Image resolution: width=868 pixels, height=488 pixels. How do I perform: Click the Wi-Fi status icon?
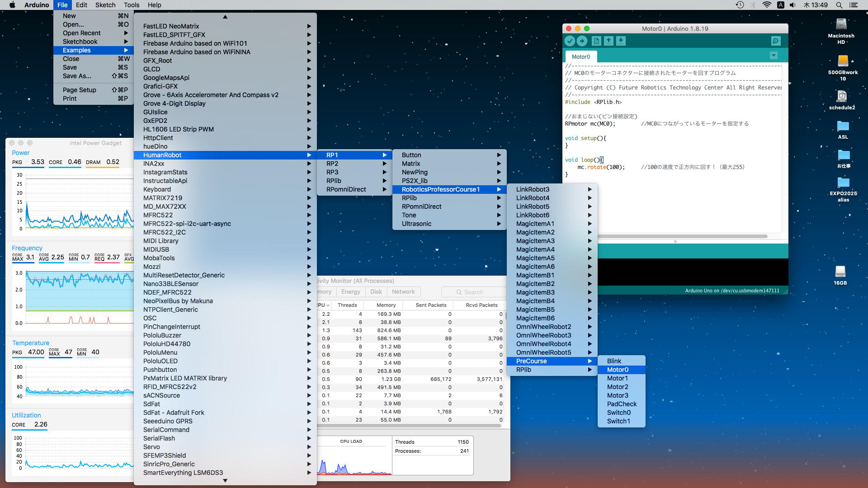tap(767, 5)
